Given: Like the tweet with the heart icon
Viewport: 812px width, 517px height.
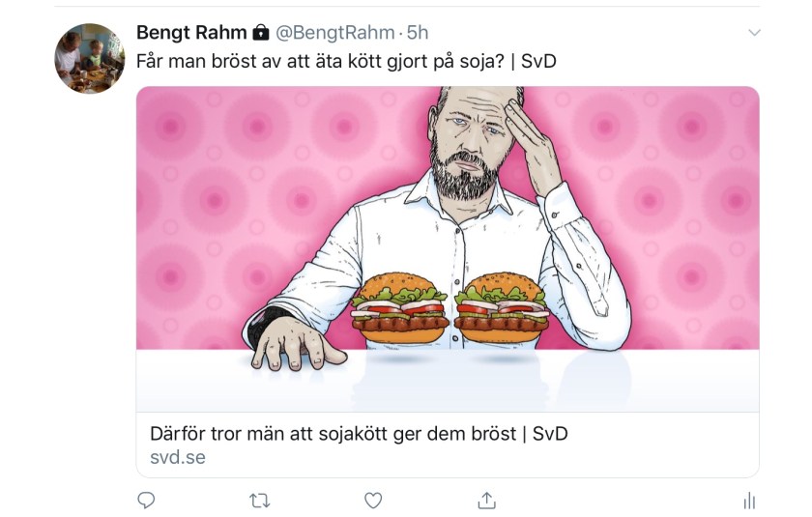Looking at the screenshot, I should tap(373, 501).
